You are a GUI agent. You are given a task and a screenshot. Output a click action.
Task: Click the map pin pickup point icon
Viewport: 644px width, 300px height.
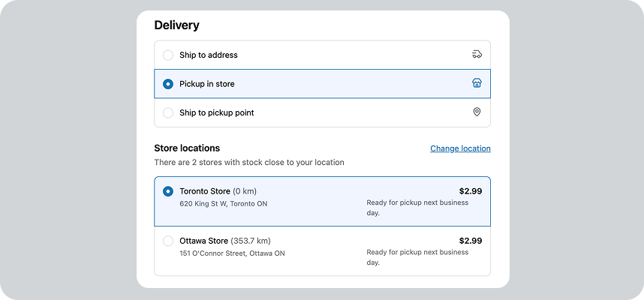477,112
